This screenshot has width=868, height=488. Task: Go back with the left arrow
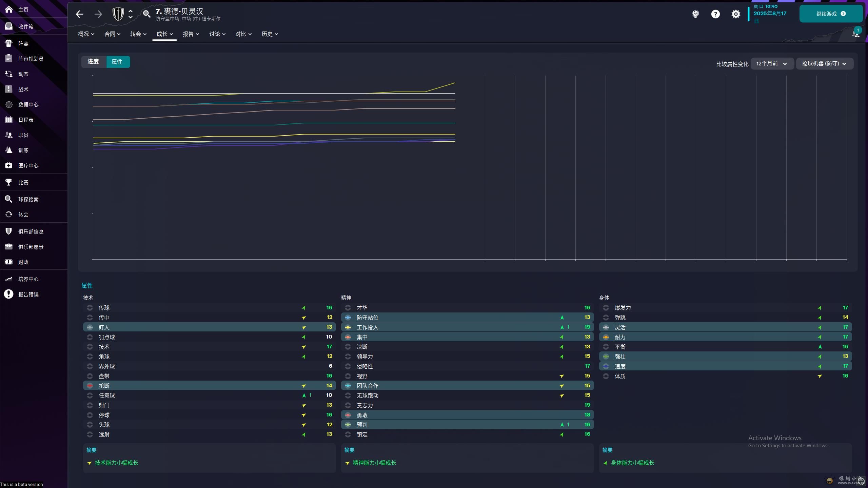[80, 14]
